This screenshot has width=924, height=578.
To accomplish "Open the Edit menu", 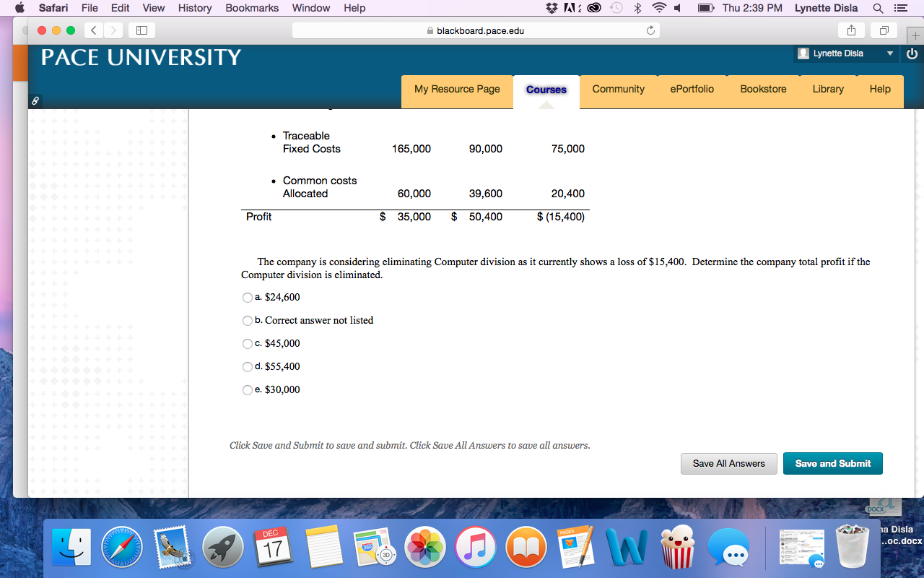I will pyautogui.click(x=121, y=8).
